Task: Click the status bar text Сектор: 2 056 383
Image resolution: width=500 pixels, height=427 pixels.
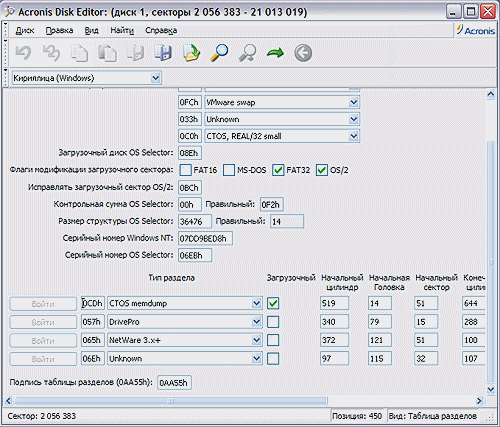Action: [42, 416]
